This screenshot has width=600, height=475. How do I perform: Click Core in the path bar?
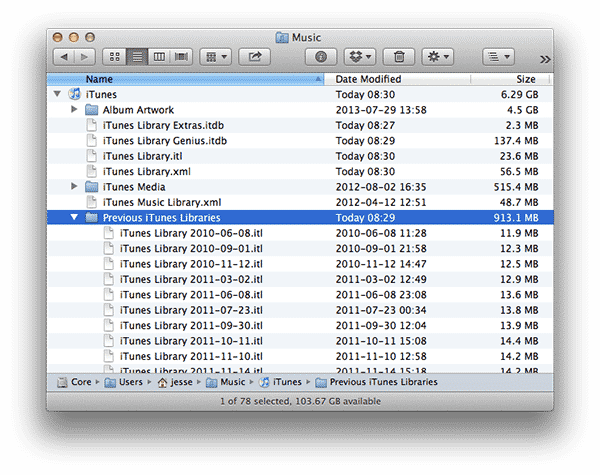[x=75, y=382]
